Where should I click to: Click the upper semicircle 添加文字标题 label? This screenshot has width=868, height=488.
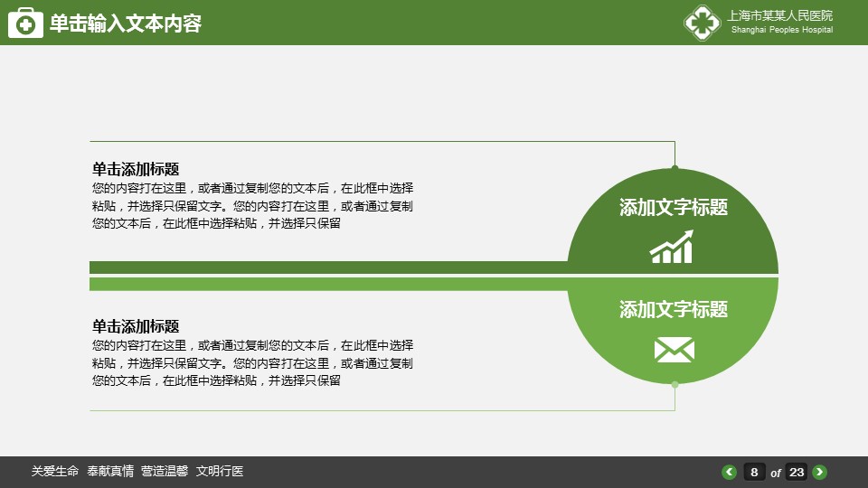[x=673, y=208]
